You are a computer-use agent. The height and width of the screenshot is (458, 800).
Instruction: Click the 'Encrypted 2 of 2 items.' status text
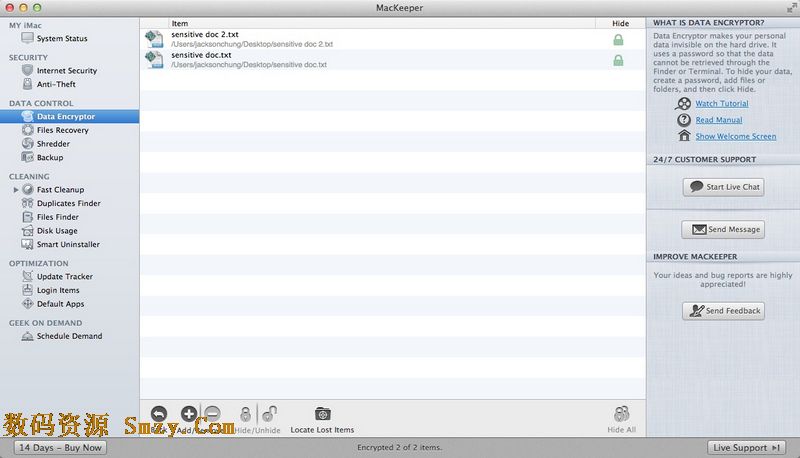[x=399, y=447]
